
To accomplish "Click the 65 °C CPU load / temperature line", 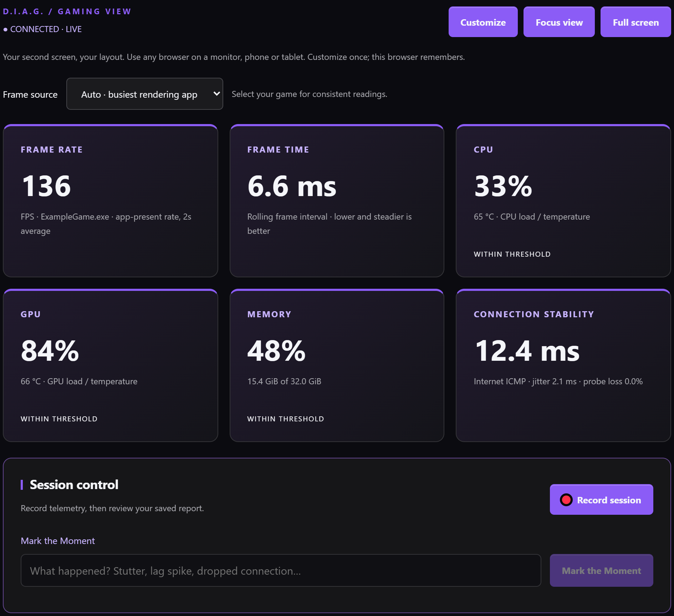I will [x=532, y=217].
